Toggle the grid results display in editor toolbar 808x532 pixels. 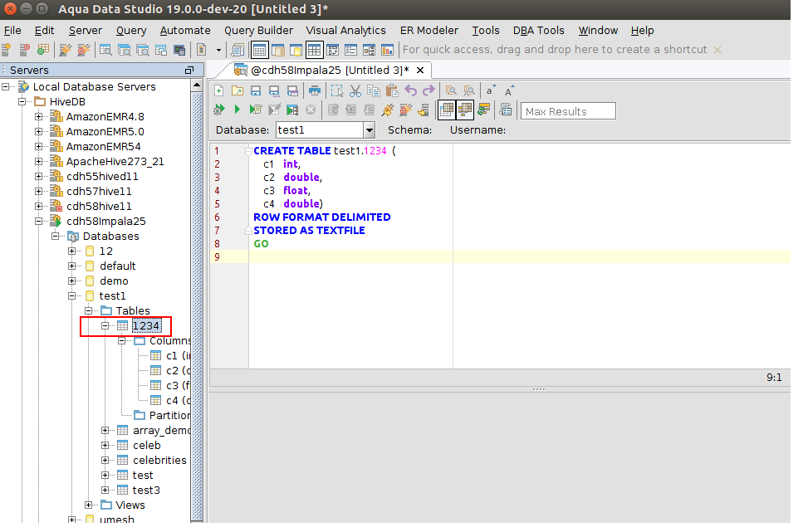[x=446, y=110]
